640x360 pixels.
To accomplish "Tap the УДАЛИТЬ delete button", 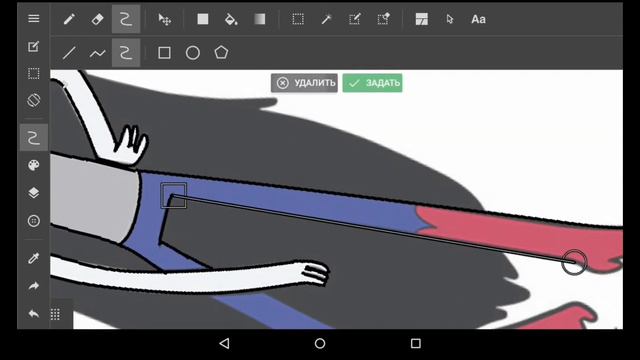I will [304, 83].
